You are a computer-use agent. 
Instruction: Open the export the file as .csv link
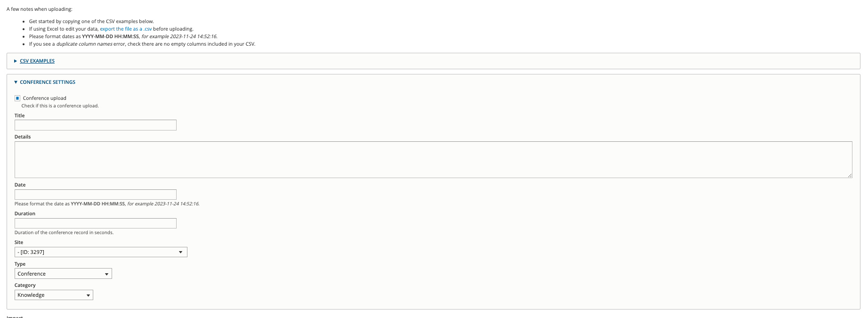(x=126, y=29)
